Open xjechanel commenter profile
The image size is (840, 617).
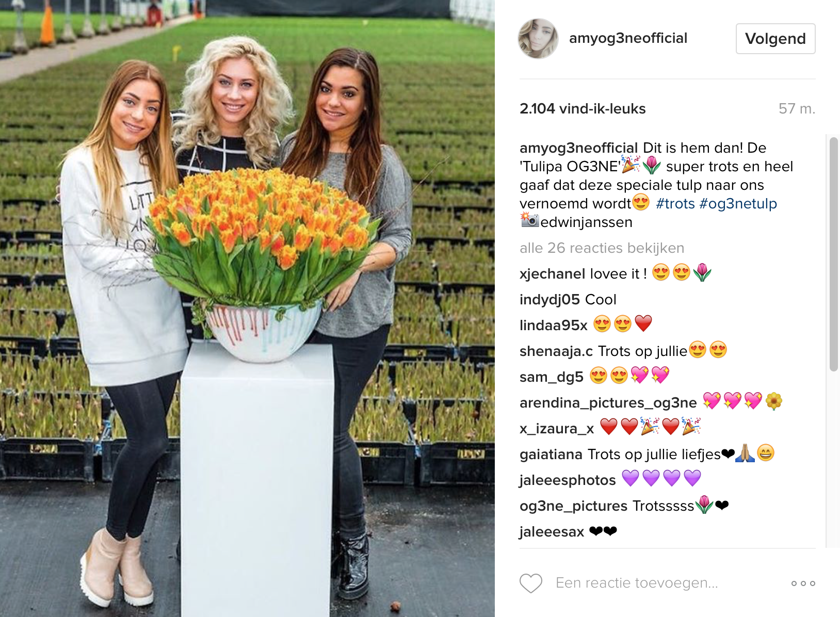click(552, 274)
